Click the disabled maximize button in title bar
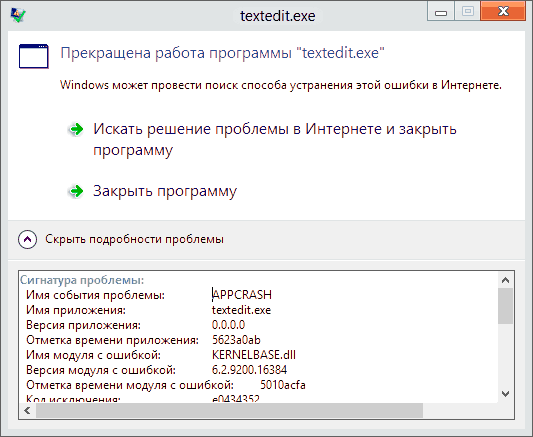This screenshot has height=437, width=533. point(468,12)
